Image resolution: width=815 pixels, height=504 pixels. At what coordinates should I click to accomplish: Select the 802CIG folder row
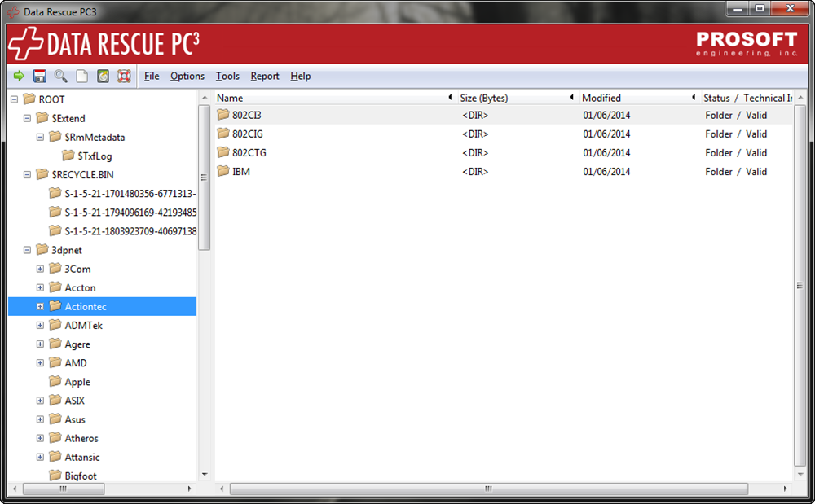(x=504, y=134)
